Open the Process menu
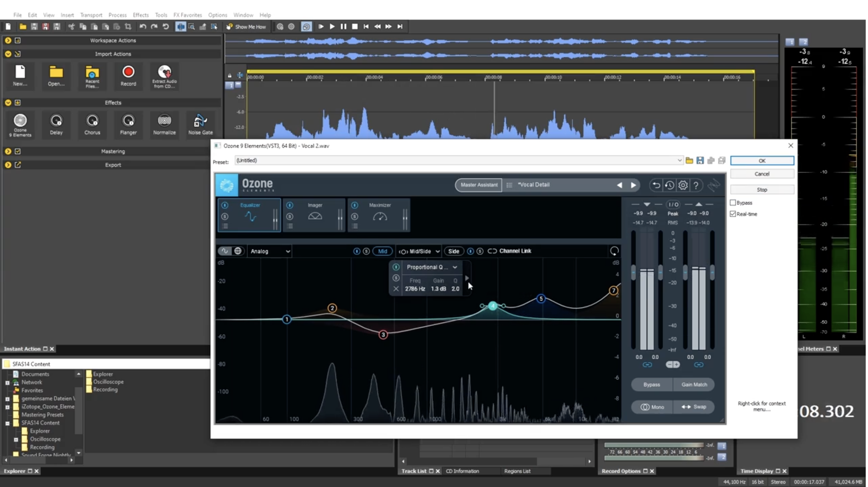 tap(117, 15)
